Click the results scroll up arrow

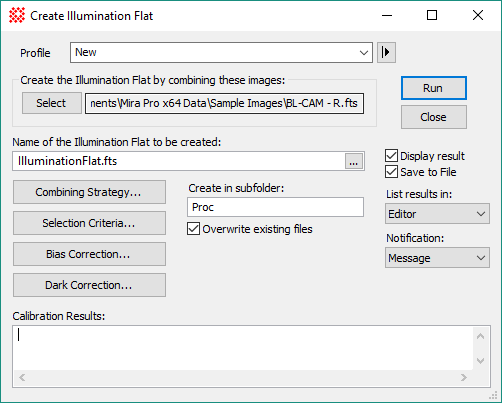coord(480,336)
